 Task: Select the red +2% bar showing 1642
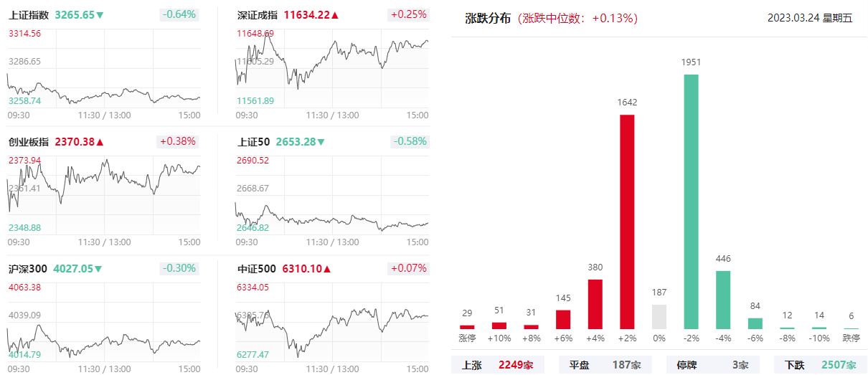tap(627, 222)
